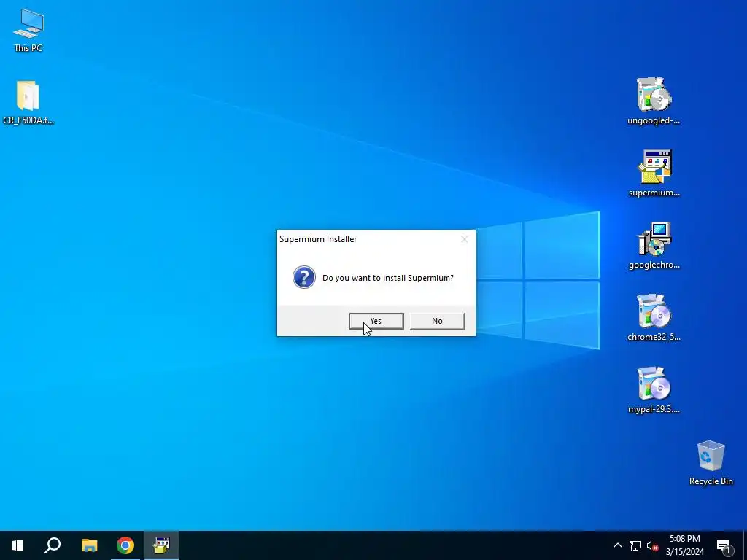Open Google Chrome from the taskbar
Image resolution: width=747 pixels, height=560 pixels.
pyautogui.click(x=125, y=545)
